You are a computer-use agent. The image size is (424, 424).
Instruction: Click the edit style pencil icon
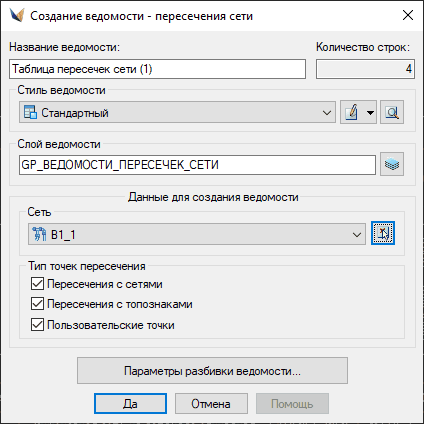(352, 112)
